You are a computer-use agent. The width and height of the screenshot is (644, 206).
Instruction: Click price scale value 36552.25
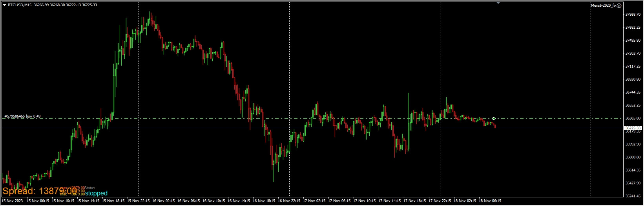633,105
